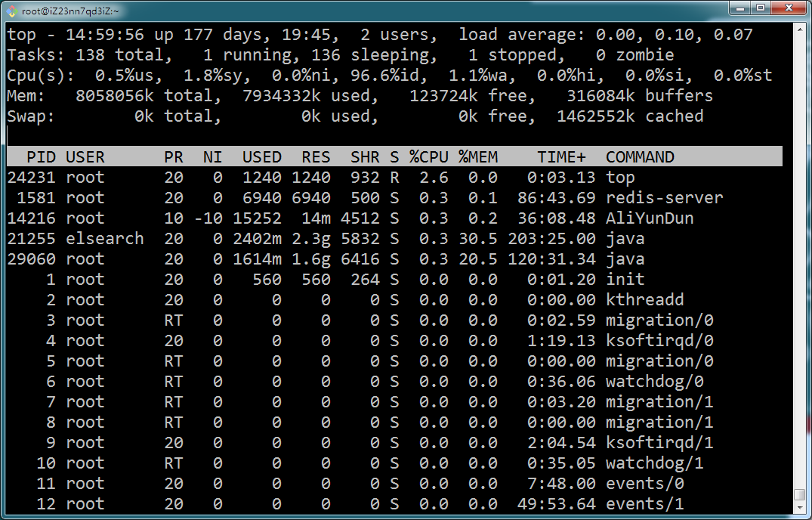The width and height of the screenshot is (812, 520).
Task: Click the %MEM column header
Action: tap(478, 157)
